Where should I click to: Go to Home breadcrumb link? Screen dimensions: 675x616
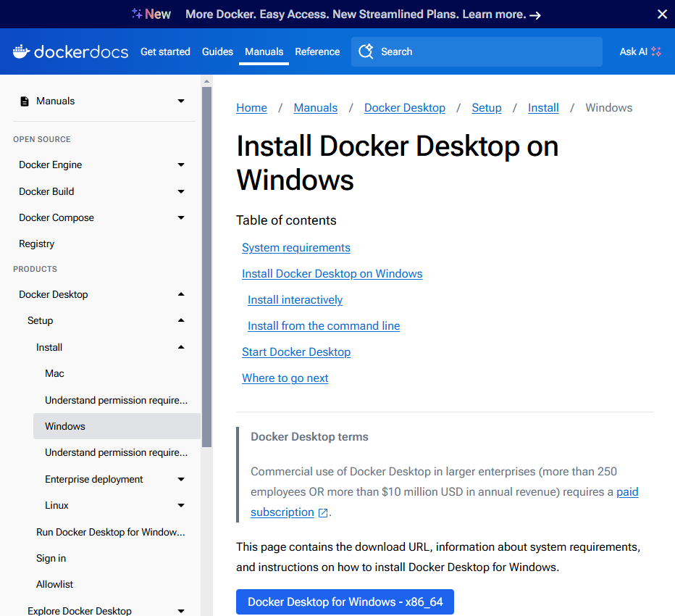pyautogui.click(x=251, y=108)
